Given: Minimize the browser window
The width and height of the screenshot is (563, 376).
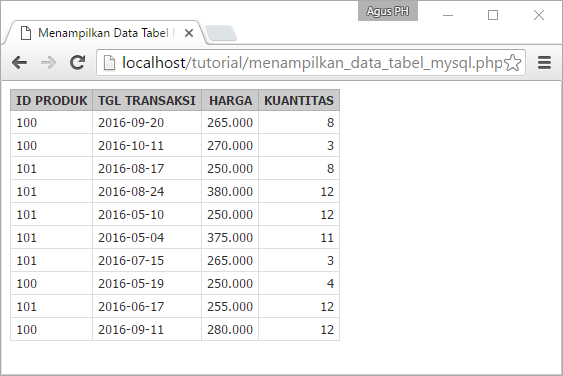Looking at the screenshot, I should tap(448, 15).
